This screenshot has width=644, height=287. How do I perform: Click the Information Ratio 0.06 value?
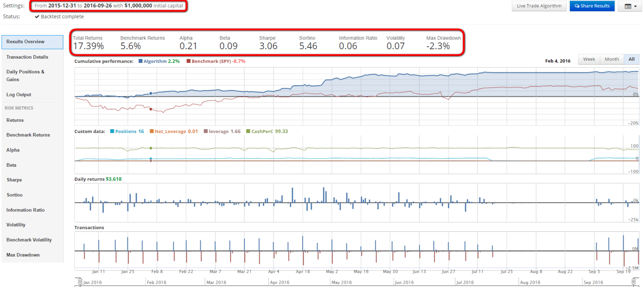coord(348,46)
